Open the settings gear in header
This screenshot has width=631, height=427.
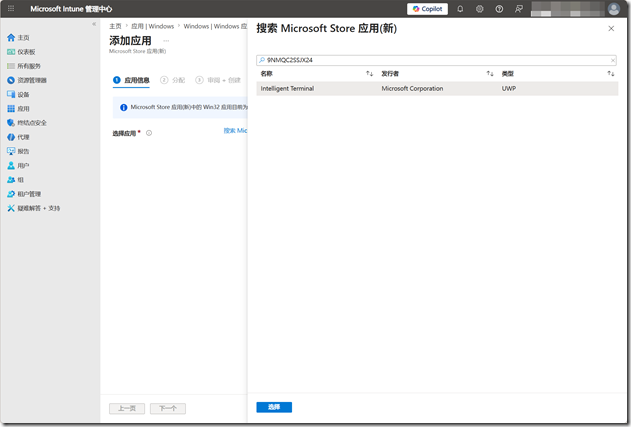(479, 9)
